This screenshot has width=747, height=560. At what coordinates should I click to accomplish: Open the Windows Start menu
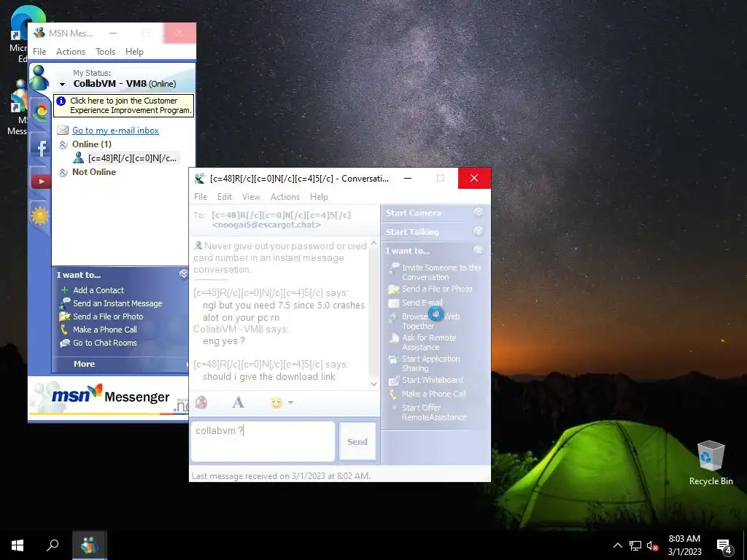(x=18, y=545)
